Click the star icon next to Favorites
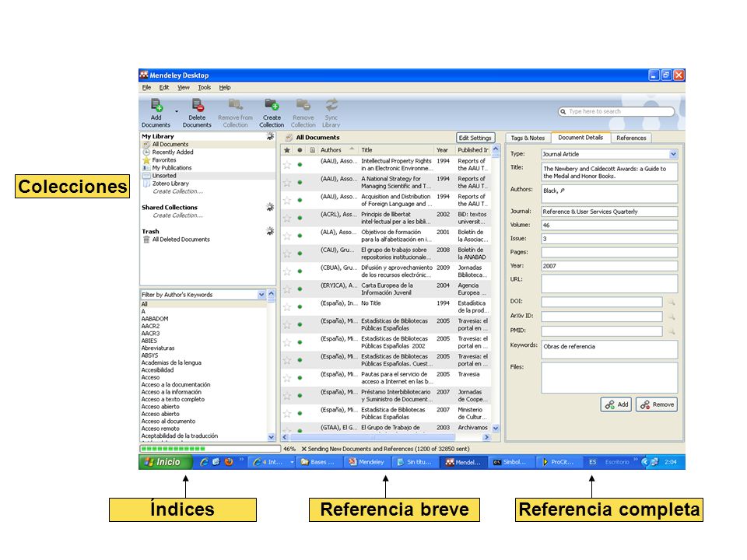747x560 pixels. [147, 160]
